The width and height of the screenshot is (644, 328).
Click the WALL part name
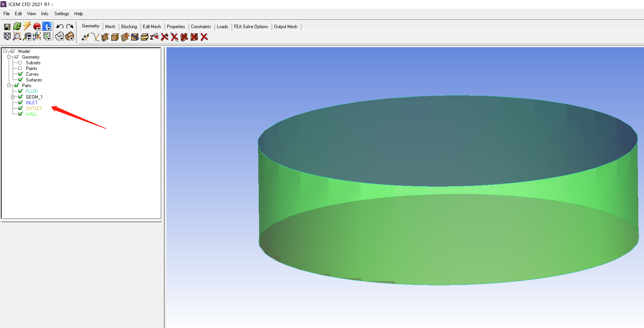pyautogui.click(x=32, y=114)
